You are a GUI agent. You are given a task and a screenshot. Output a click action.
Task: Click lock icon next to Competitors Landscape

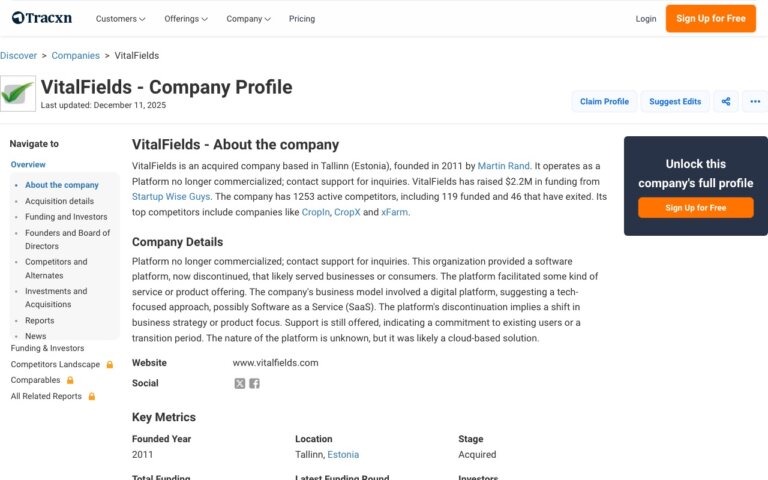click(110, 365)
